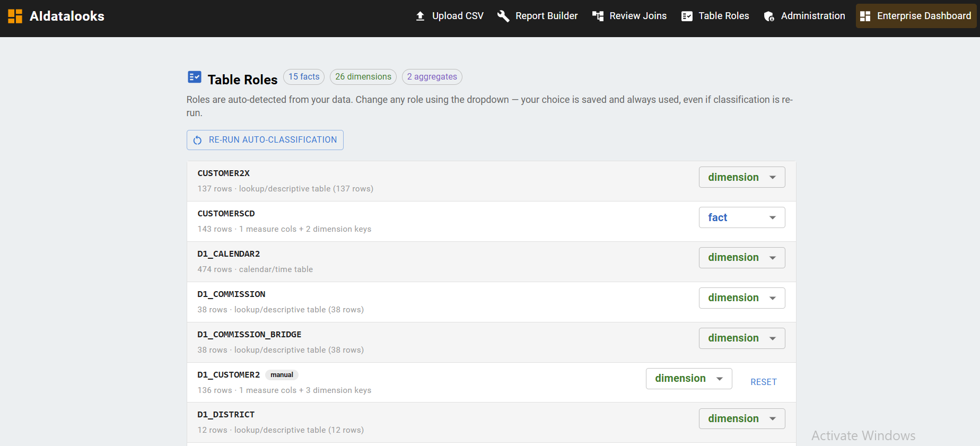This screenshot has width=980, height=446.
Task: Select the CUSTOMER2X table name
Action: (224, 173)
